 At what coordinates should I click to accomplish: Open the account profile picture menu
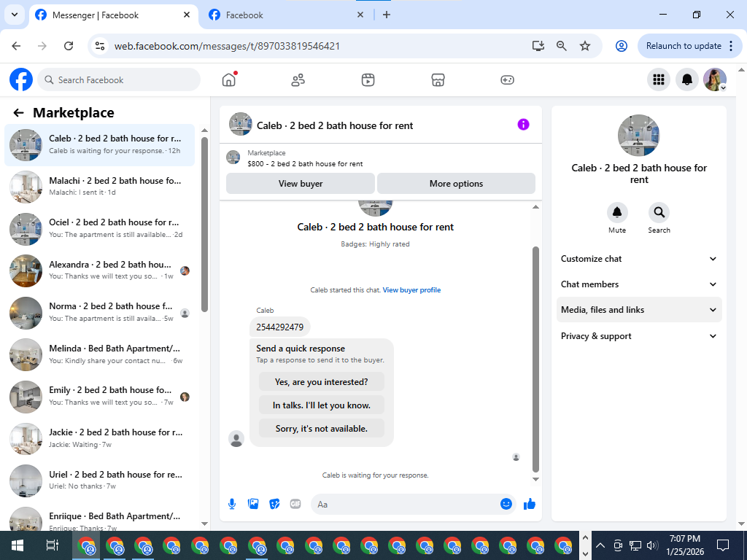click(x=715, y=79)
